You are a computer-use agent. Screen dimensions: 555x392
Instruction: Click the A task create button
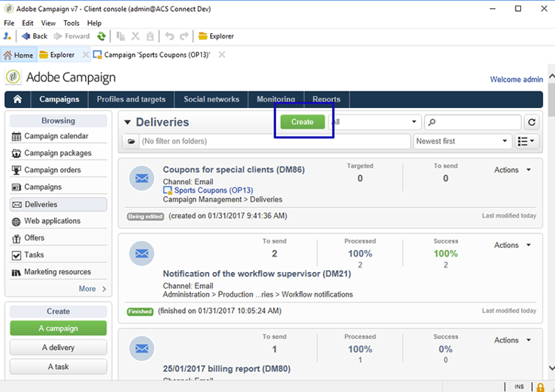pyautogui.click(x=58, y=367)
